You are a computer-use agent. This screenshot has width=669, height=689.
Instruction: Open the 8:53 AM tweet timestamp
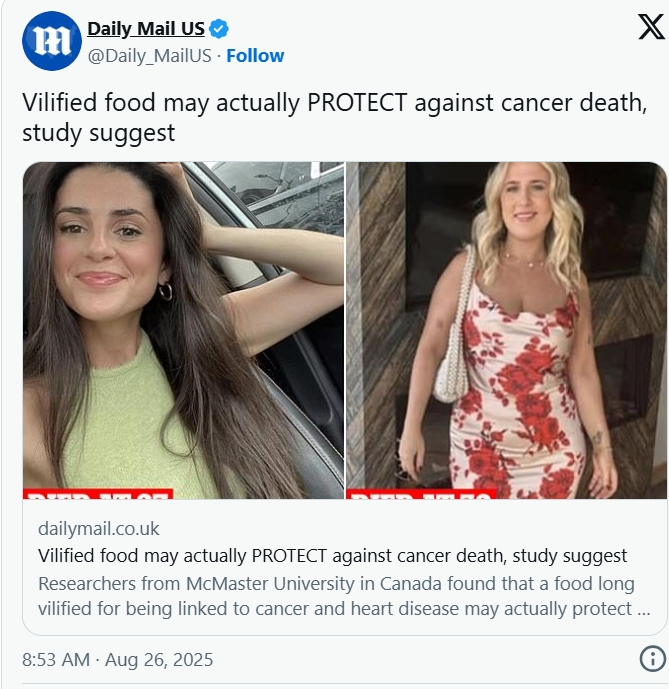[56, 660]
